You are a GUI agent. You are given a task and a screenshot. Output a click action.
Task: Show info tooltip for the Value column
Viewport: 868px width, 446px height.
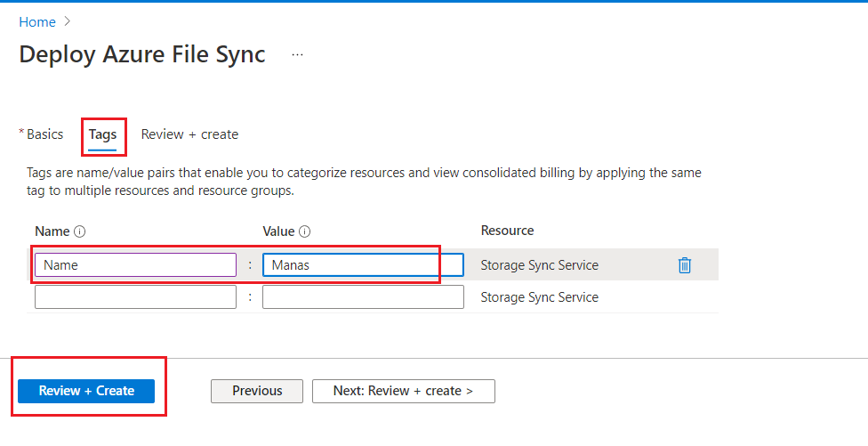(305, 231)
